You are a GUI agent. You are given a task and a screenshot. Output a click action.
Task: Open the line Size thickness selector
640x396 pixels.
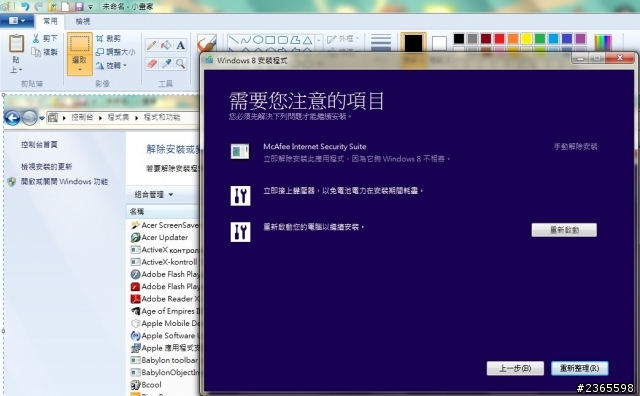pyautogui.click(x=381, y=43)
